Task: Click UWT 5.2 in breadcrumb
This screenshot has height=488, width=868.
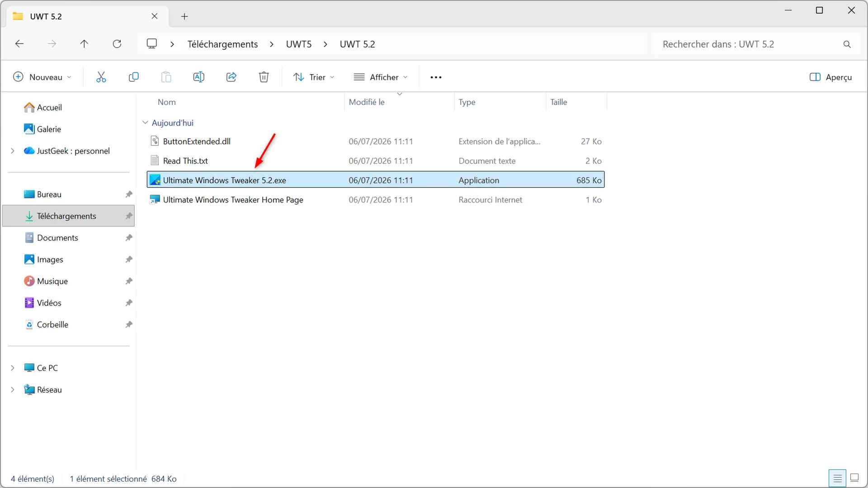Action: 358,44
